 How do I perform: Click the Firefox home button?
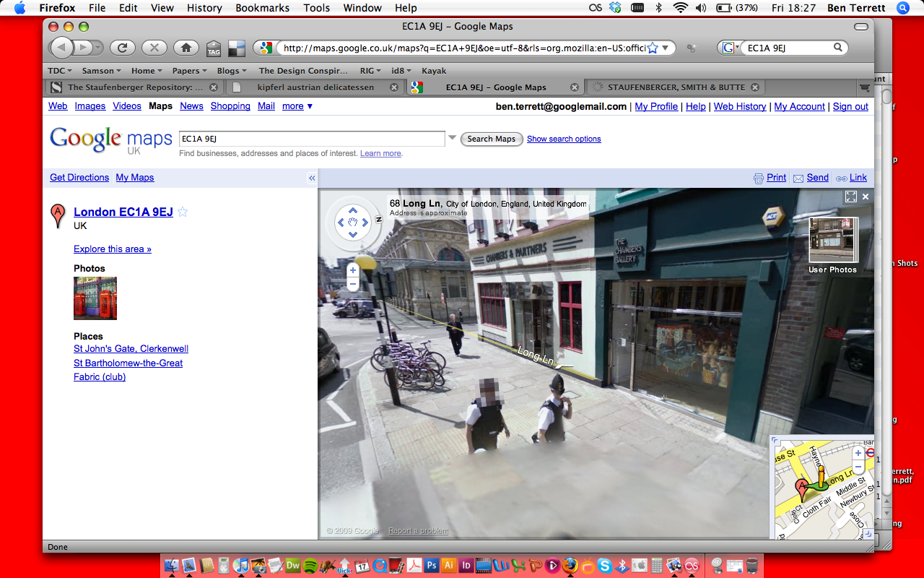tap(186, 48)
